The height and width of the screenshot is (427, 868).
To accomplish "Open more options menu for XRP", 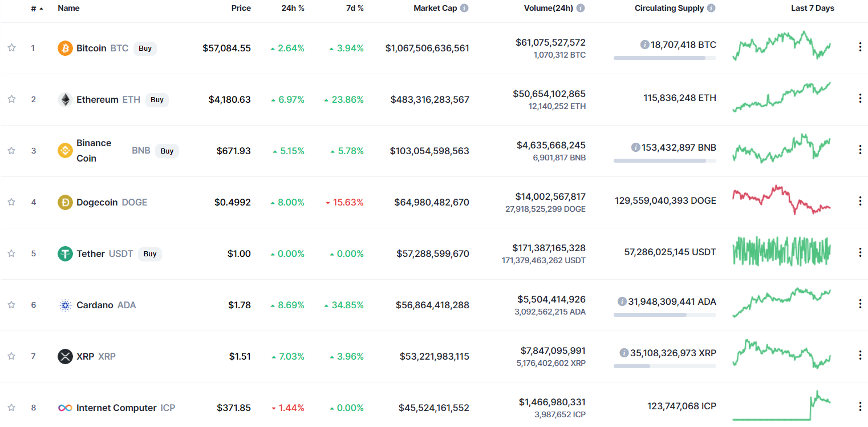I will (860, 355).
